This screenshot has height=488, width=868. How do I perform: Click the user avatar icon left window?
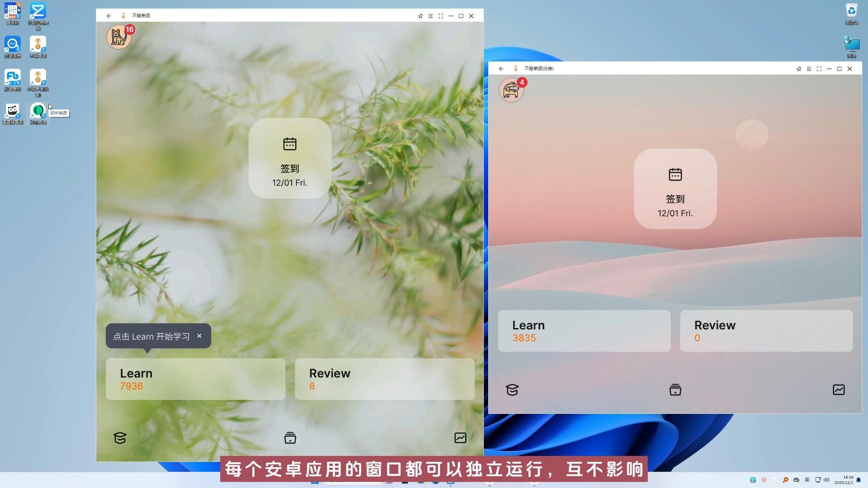click(x=118, y=36)
